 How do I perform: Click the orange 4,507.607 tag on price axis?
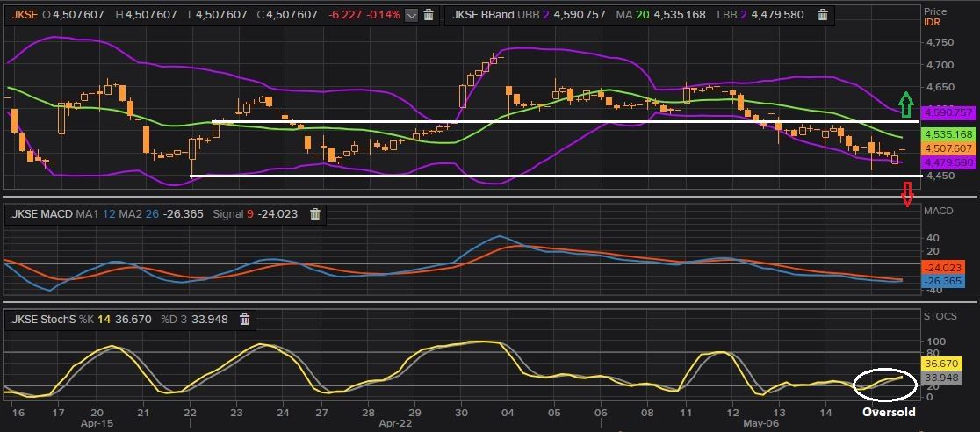[948, 148]
